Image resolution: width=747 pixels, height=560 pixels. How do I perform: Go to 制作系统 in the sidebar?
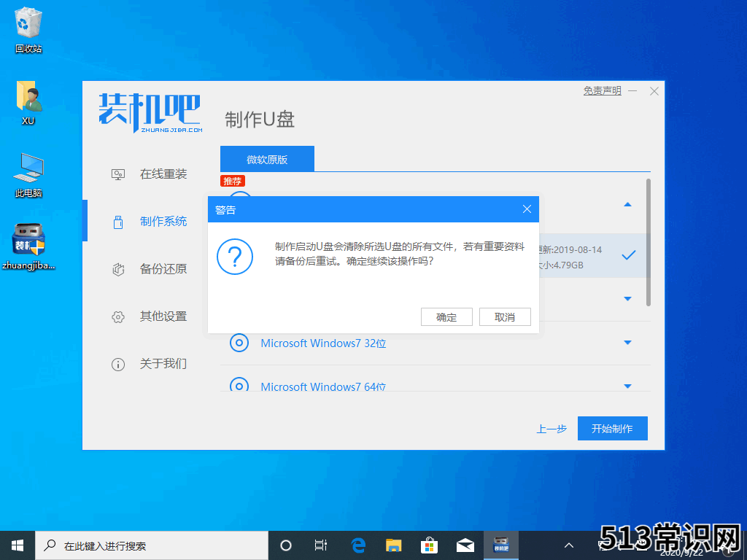point(163,222)
